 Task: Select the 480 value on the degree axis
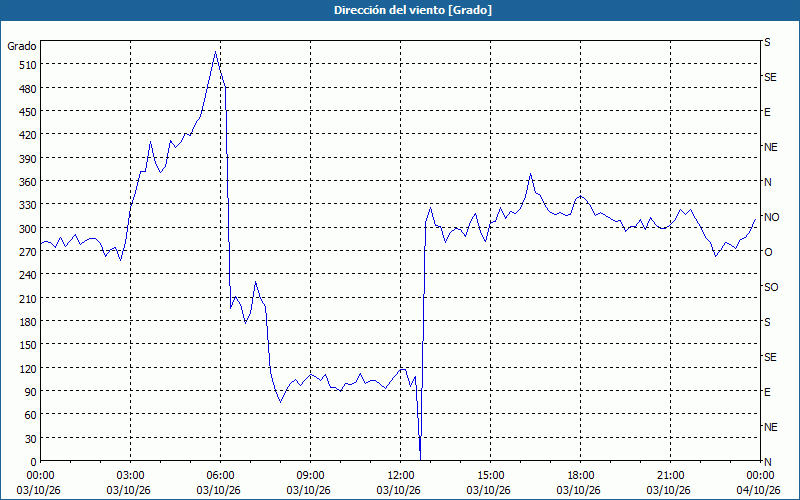tap(27, 89)
